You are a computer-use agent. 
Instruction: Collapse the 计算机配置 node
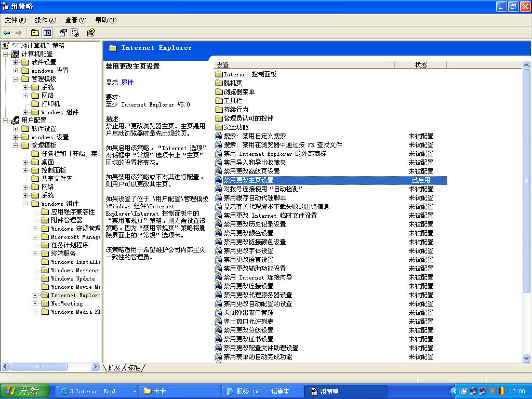tap(5, 54)
